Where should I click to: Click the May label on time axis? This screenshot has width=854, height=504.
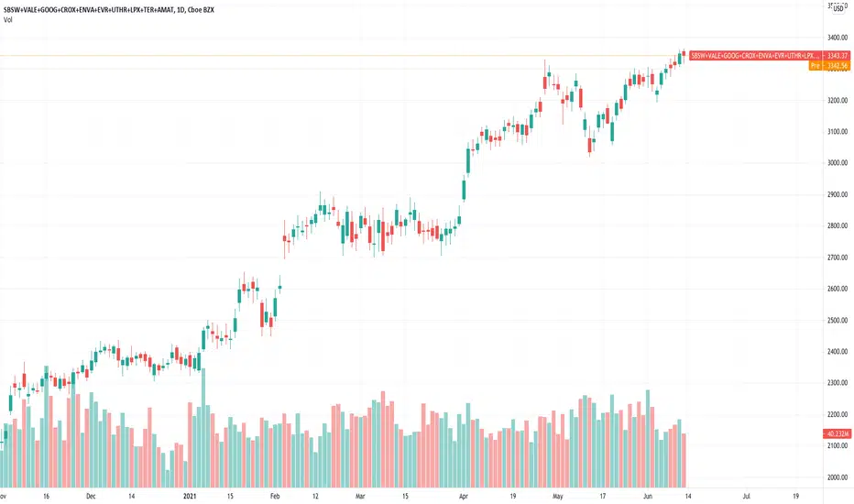(x=557, y=496)
